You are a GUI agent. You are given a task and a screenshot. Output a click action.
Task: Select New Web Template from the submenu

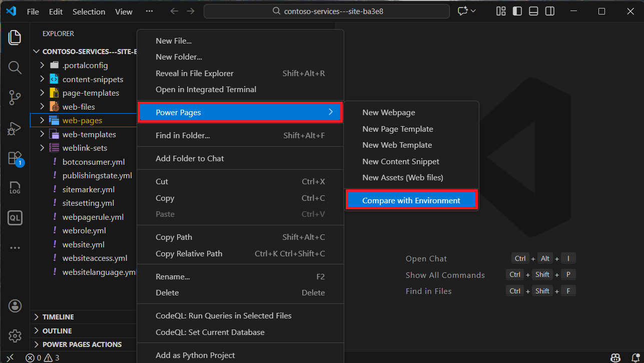coord(397,145)
